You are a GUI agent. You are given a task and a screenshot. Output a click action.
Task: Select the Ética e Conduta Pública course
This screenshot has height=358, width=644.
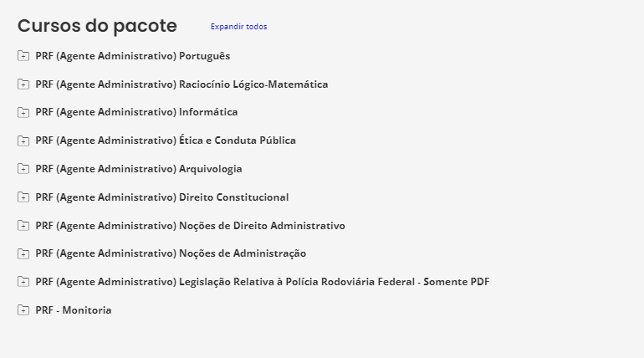coord(166,141)
